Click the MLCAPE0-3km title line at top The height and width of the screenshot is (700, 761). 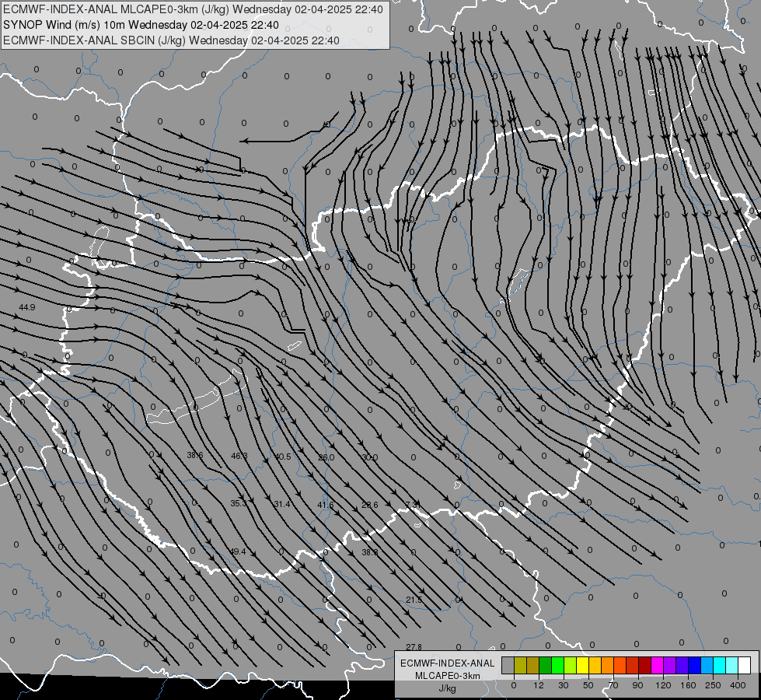click(x=193, y=9)
